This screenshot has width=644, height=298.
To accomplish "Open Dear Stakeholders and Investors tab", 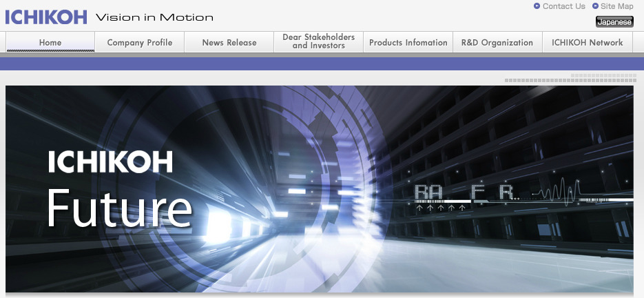I will click(319, 41).
